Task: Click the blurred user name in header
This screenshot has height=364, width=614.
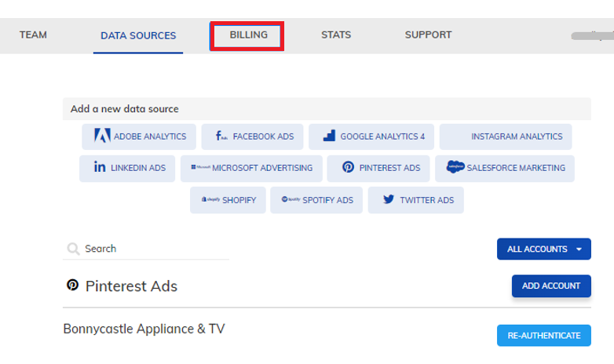Action: (592, 36)
